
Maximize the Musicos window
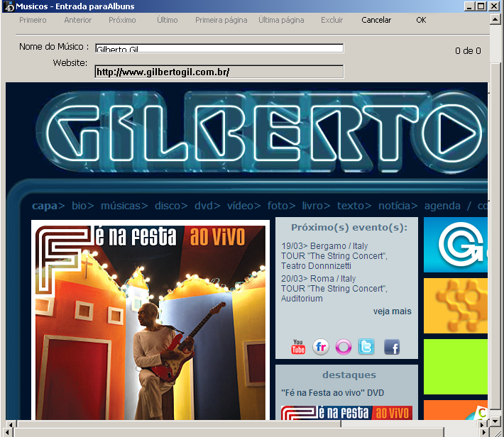click(x=481, y=6)
